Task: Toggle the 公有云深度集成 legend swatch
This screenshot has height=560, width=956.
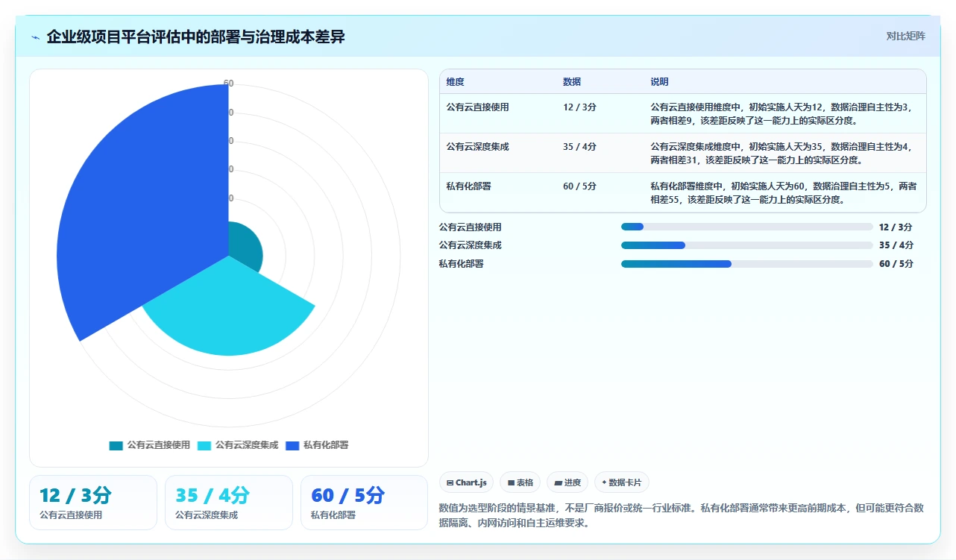Action: 204,445
